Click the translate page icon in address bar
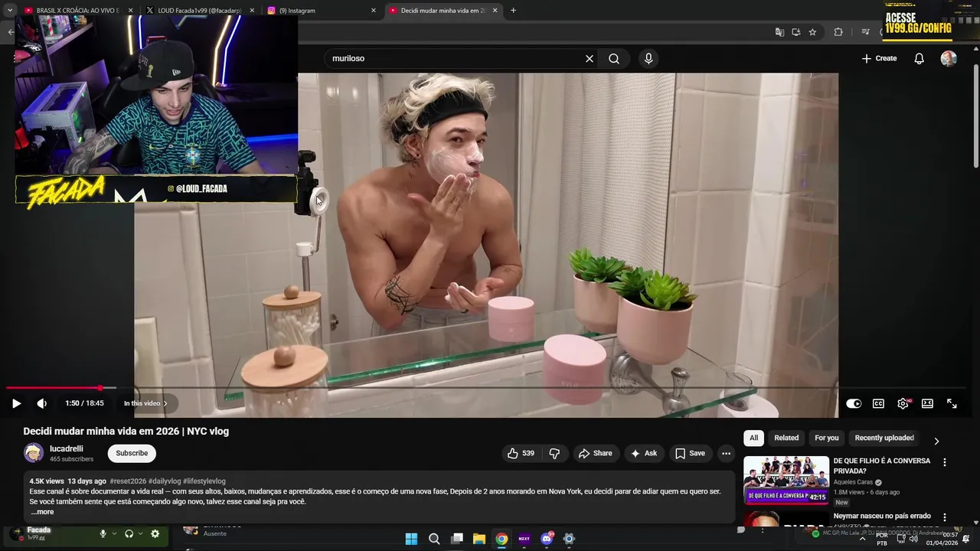 (x=779, y=32)
